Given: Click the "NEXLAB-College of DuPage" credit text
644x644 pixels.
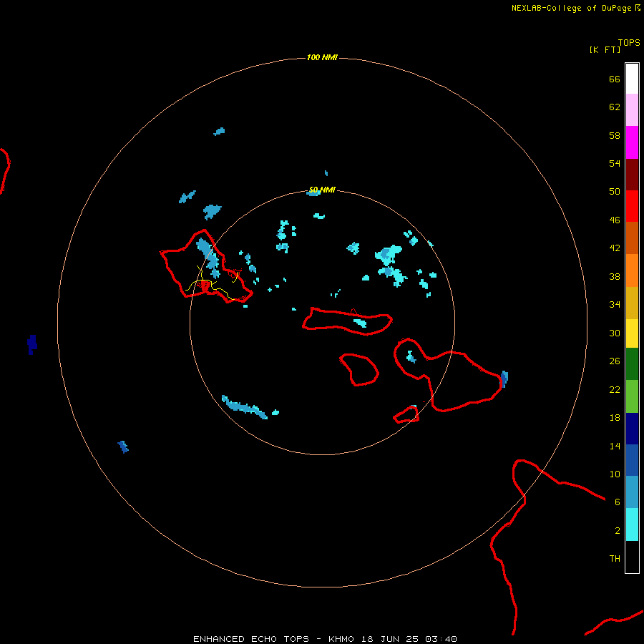Looking at the screenshot, I should click(x=571, y=8).
